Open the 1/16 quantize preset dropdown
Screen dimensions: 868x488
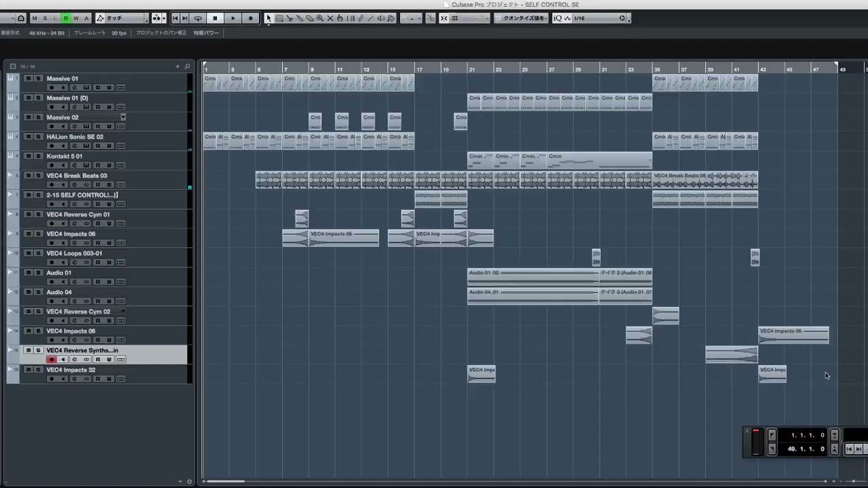tap(599, 18)
